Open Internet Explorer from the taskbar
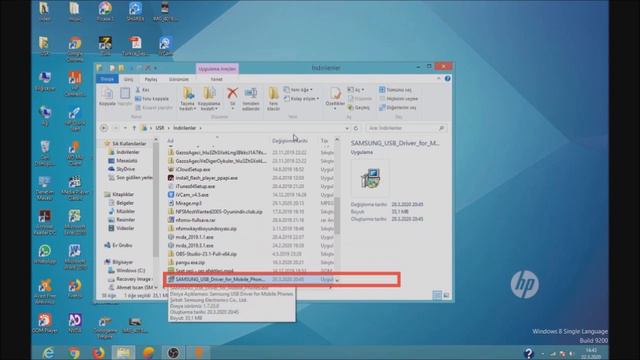This screenshot has width=640, height=360. coord(48,352)
